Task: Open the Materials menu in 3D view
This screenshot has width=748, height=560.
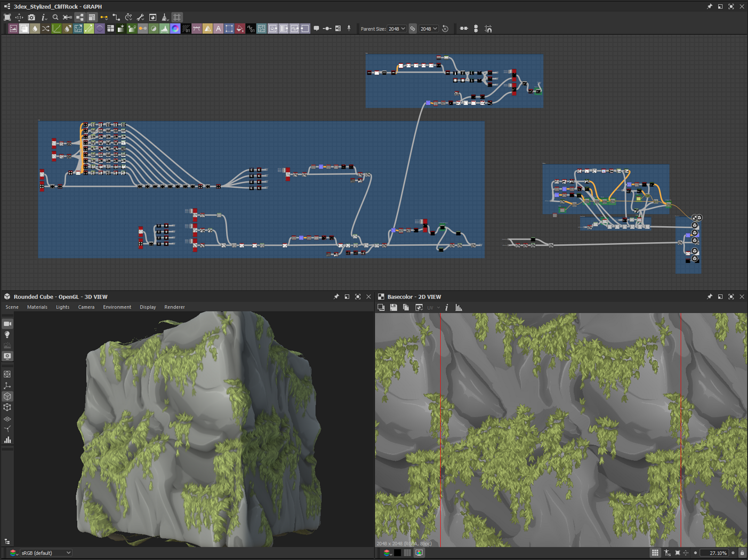Action: click(x=37, y=307)
